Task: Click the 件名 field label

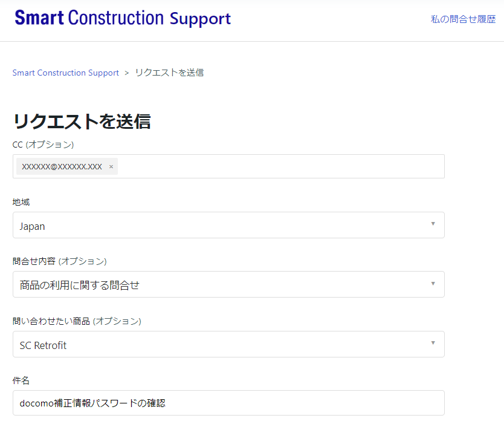Action: [21, 380]
